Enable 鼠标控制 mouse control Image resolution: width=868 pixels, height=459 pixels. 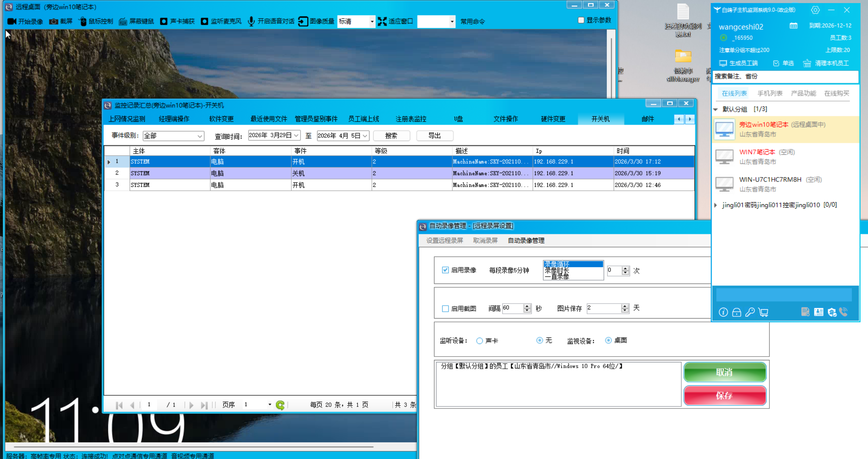(x=83, y=21)
